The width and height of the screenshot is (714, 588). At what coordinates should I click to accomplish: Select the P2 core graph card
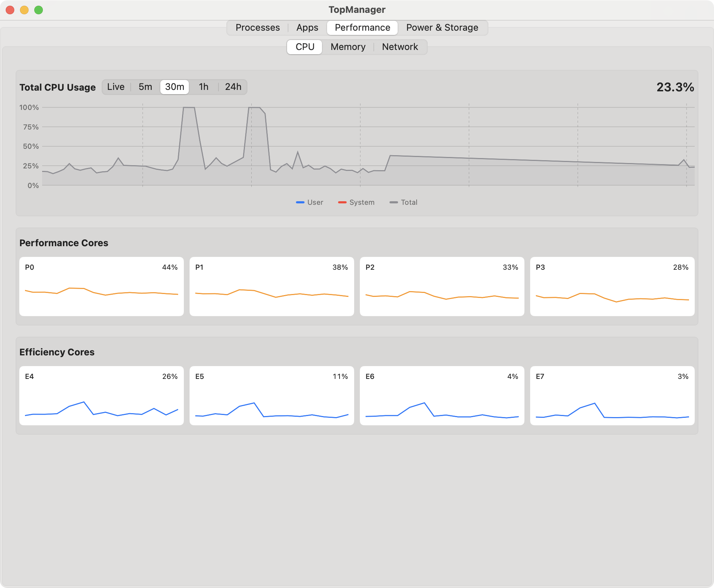(x=442, y=286)
